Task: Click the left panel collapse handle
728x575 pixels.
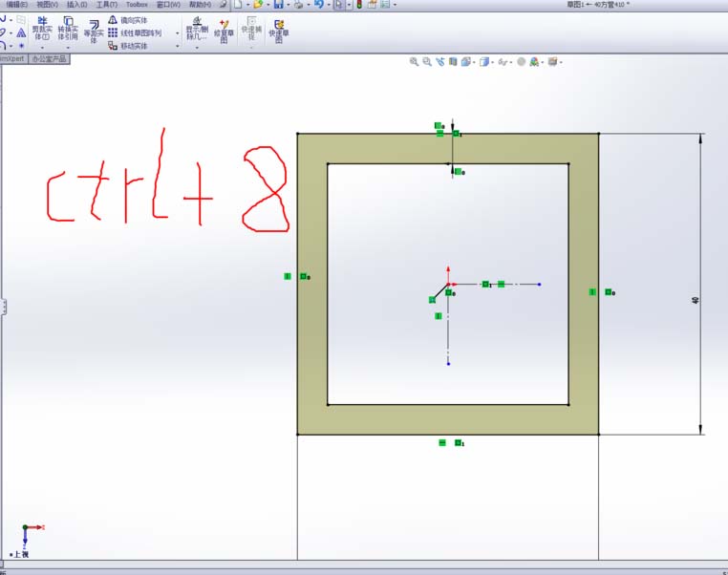Action: pos(3,307)
